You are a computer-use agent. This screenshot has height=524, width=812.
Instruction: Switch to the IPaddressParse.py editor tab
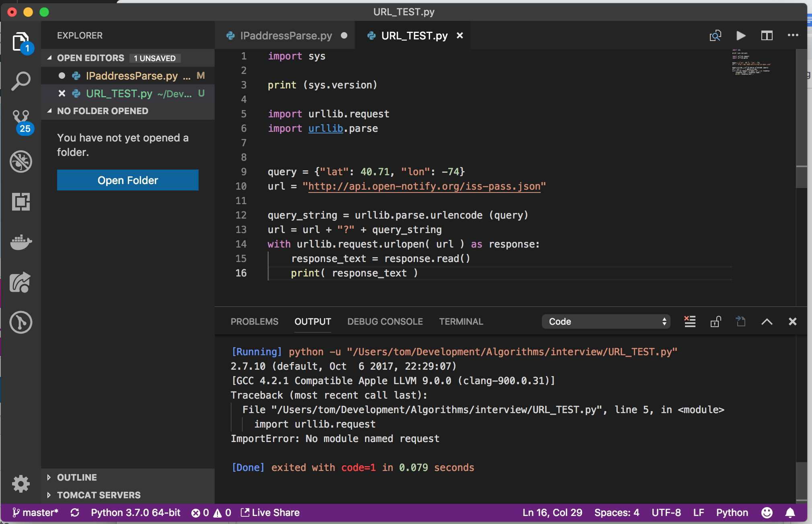coord(286,36)
